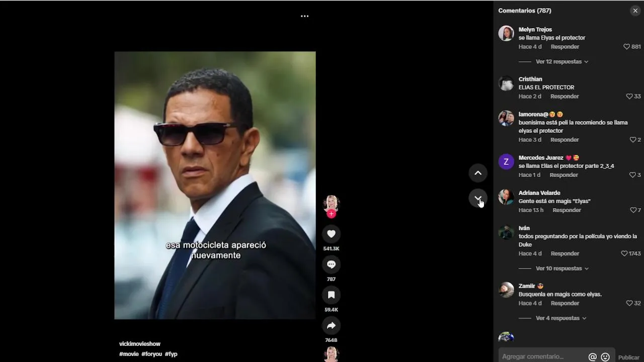Open Iván's profile avatar

pyautogui.click(x=506, y=232)
